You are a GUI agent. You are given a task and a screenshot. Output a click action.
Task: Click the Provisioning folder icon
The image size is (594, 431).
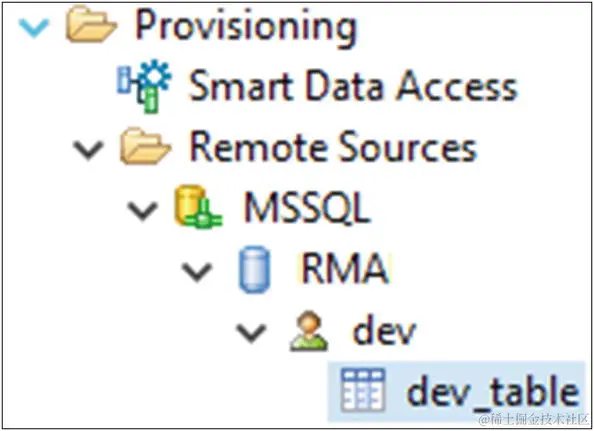(91, 26)
